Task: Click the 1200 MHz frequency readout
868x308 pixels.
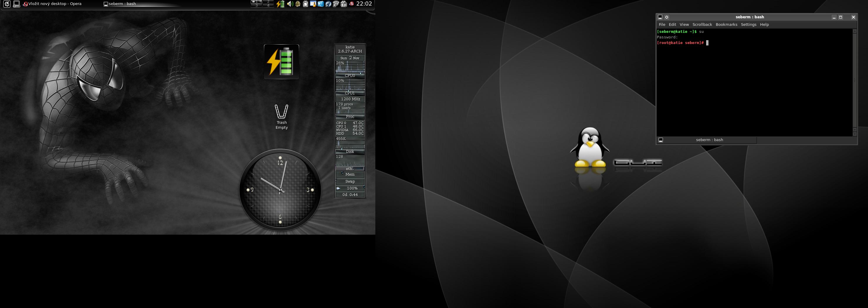Action: pyautogui.click(x=350, y=99)
